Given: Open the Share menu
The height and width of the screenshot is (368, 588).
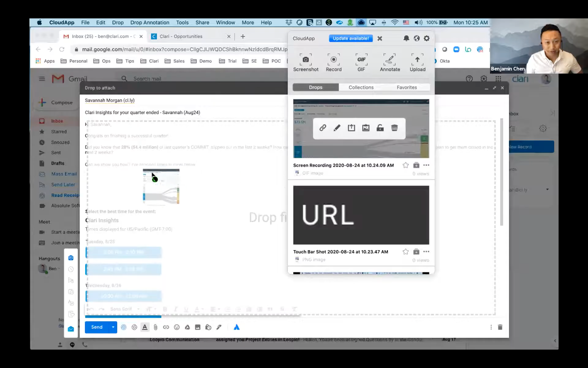Looking at the screenshot, I should [202, 22].
